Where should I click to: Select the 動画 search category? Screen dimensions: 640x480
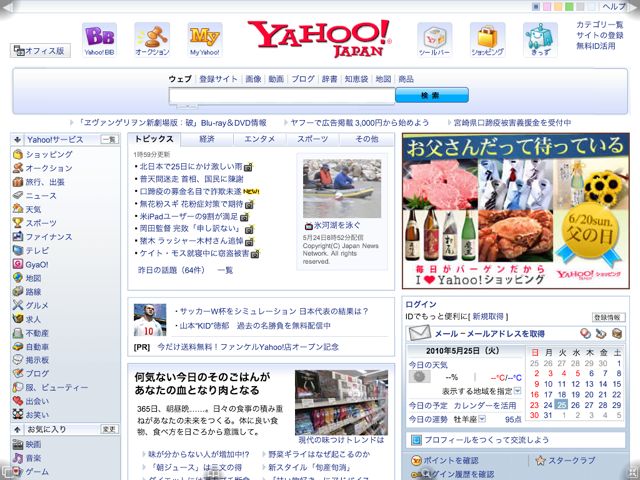276,79
